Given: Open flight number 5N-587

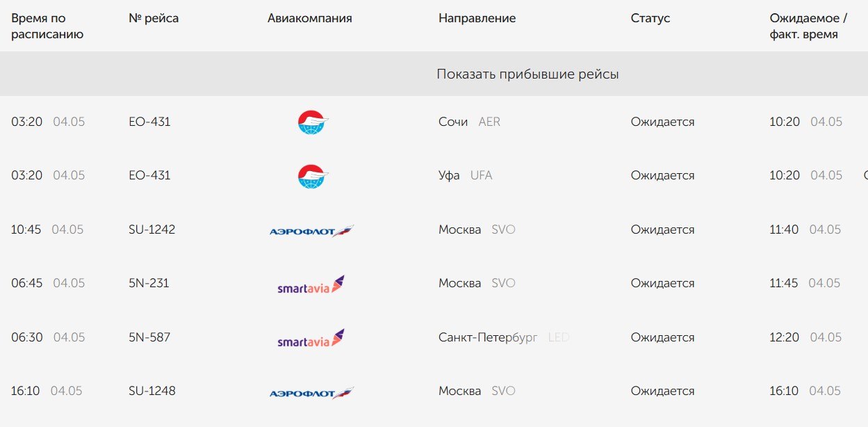Looking at the screenshot, I should (x=149, y=337).
